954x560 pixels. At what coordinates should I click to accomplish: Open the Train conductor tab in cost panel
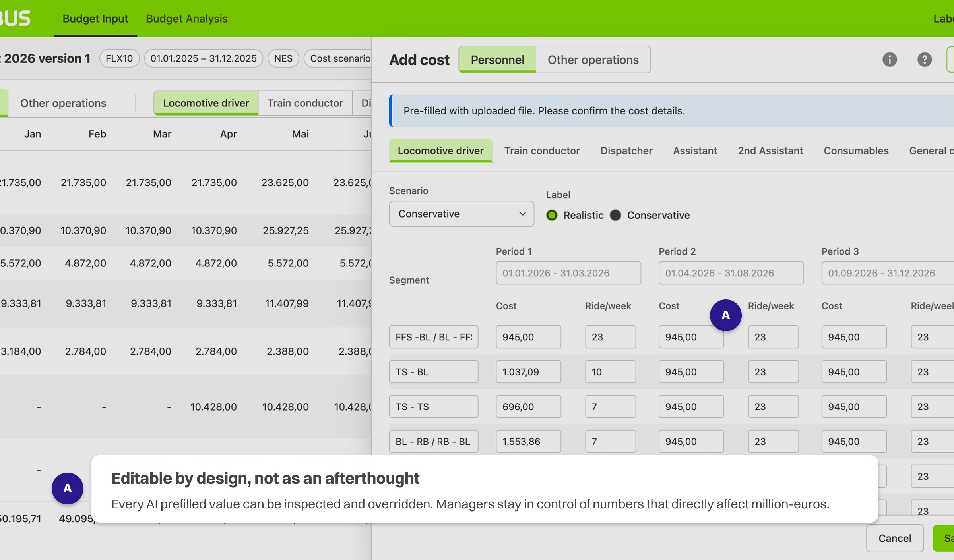point(542,151)
